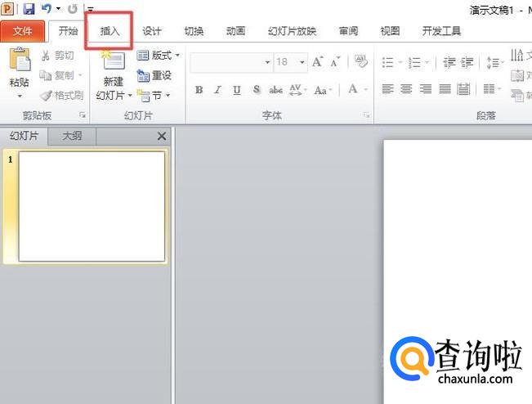
Task: Open the Aa change case menu
Action: pyautogui.click(x=323, y=90)
